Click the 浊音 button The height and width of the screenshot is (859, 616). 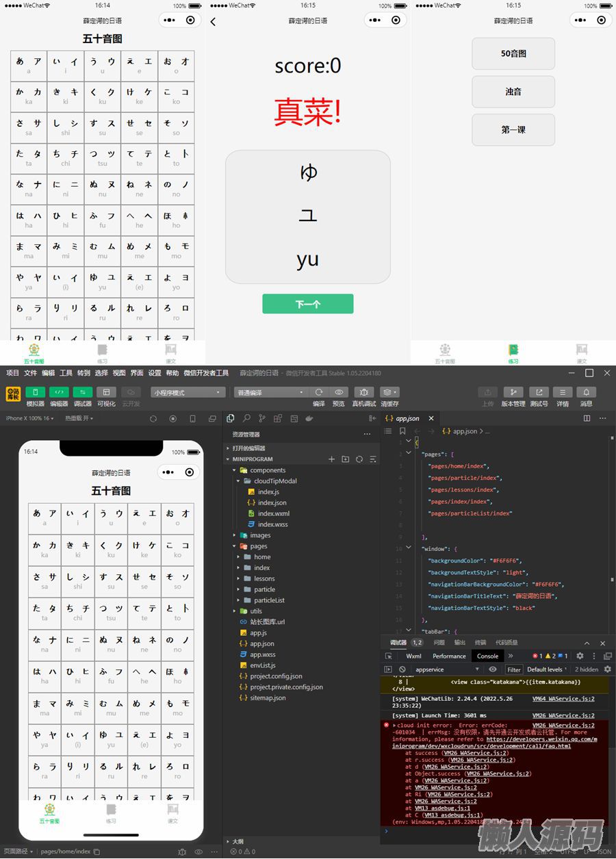coord(513,92)
